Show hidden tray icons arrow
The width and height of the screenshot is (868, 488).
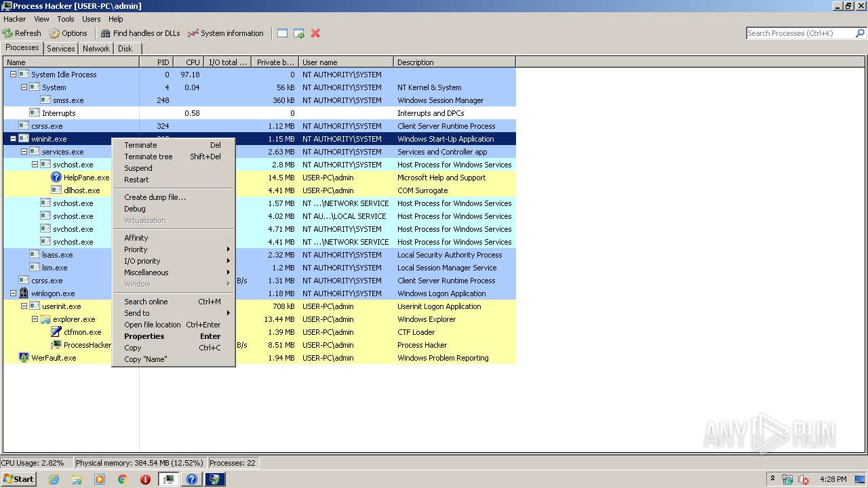pyautogui.click(x=772, y=479)
